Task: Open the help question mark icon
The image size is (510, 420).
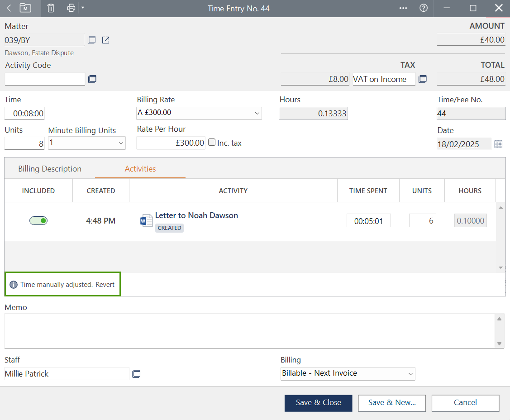Action: tap(424, 8)
